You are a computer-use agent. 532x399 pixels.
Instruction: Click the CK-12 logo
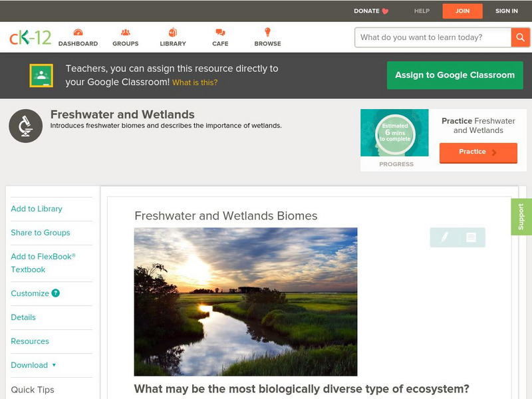tap(30, 37)
